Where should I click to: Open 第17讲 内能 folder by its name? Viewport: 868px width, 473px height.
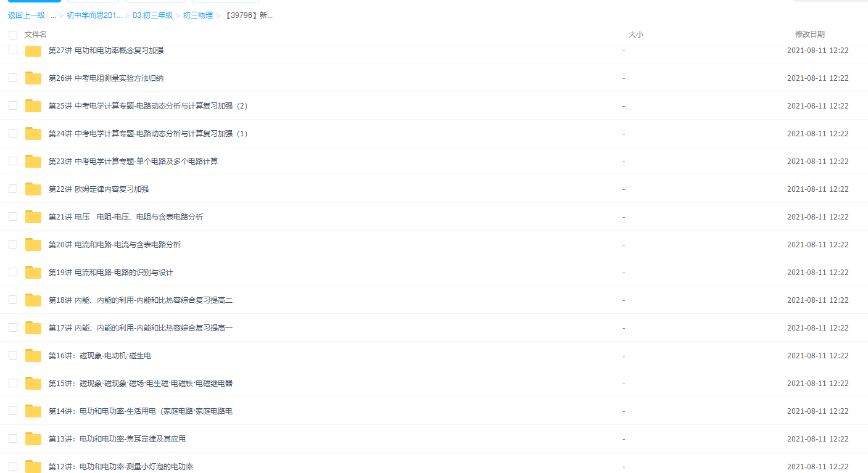[141, 328]
